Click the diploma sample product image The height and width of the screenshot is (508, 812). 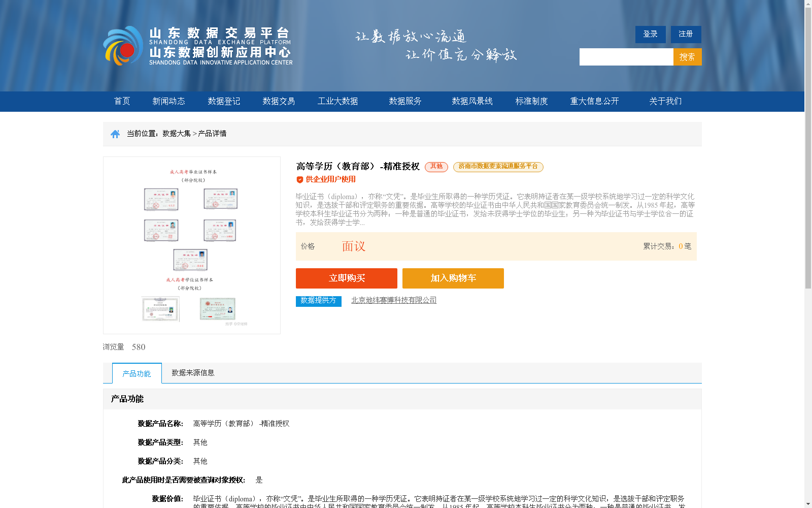click(x=192, y=245)
